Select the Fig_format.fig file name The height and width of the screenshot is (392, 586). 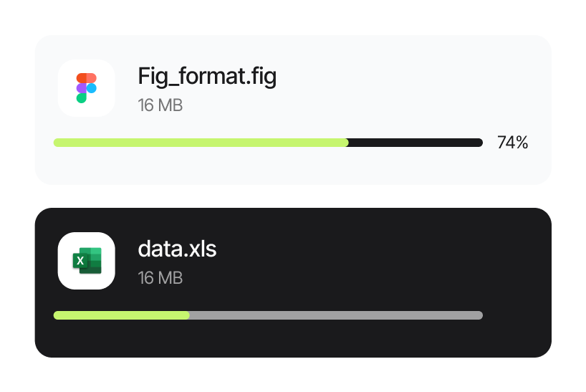tap(206, 76)
